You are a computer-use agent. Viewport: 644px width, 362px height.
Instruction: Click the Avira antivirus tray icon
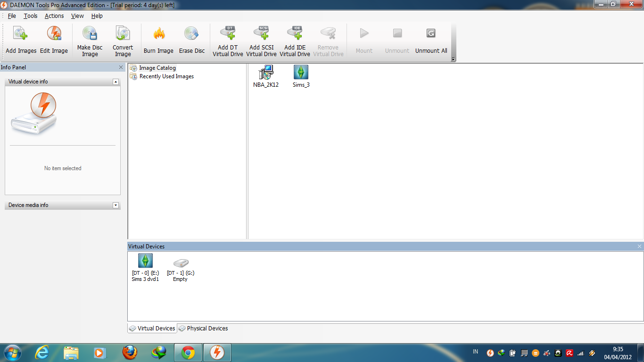point(570,353)
